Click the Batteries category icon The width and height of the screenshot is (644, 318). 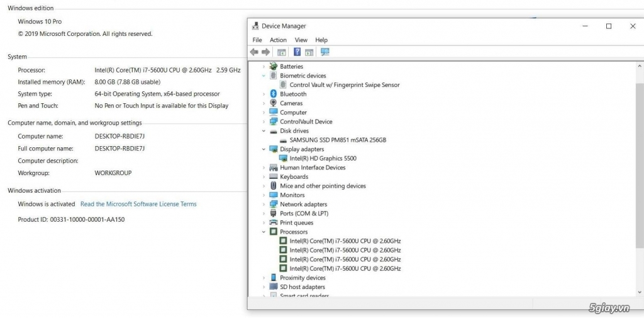273,66
